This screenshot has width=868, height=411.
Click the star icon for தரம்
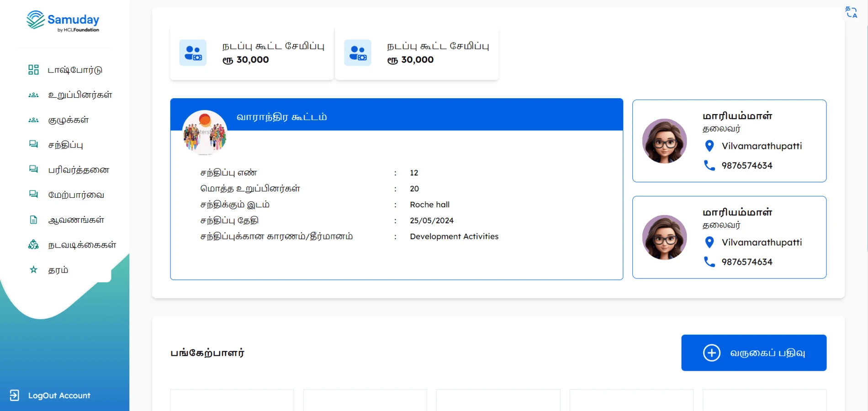[x=33, y=270]
